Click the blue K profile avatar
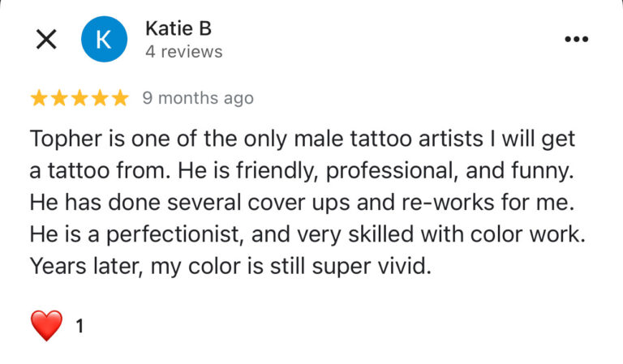623x364 pixels. [x=105, y=39]
